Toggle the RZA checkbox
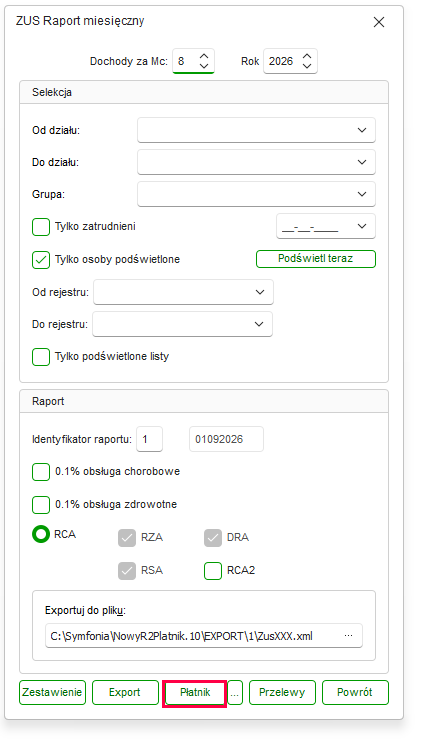Viewport: 421px width, 746px height. coord(127,538)
